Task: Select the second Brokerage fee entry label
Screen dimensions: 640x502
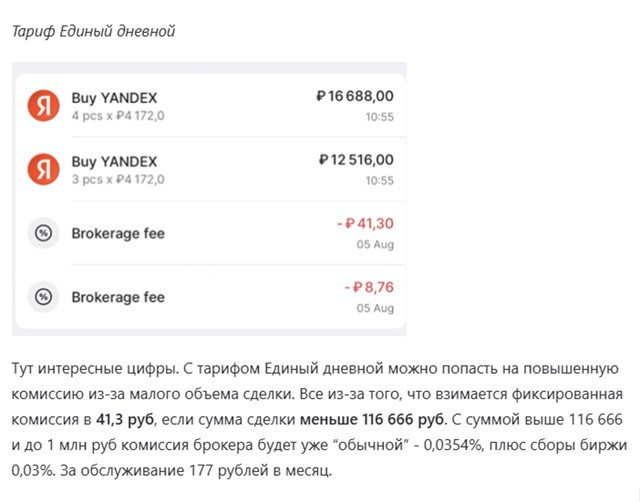Action: click(118, 297)
